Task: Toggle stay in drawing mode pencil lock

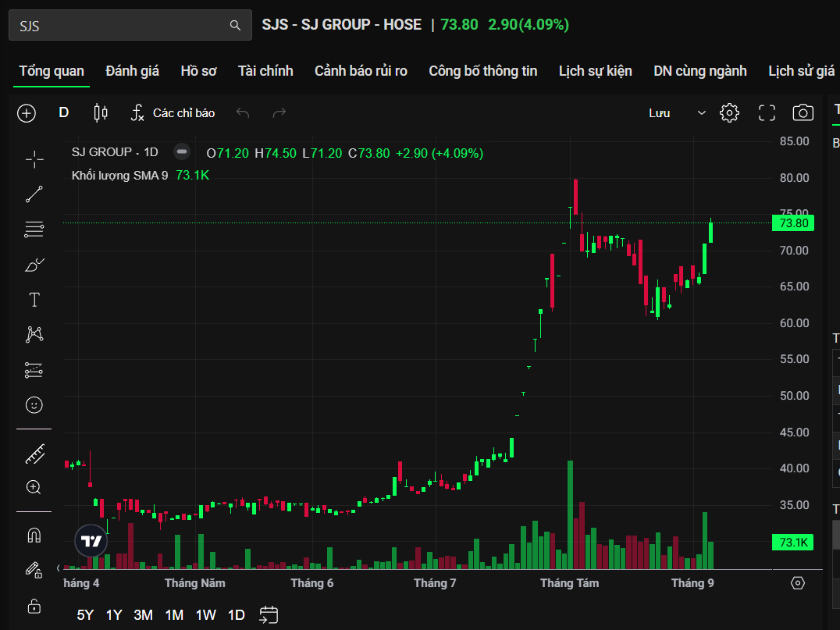Action: pyautogui.click(x=34, y=570)
